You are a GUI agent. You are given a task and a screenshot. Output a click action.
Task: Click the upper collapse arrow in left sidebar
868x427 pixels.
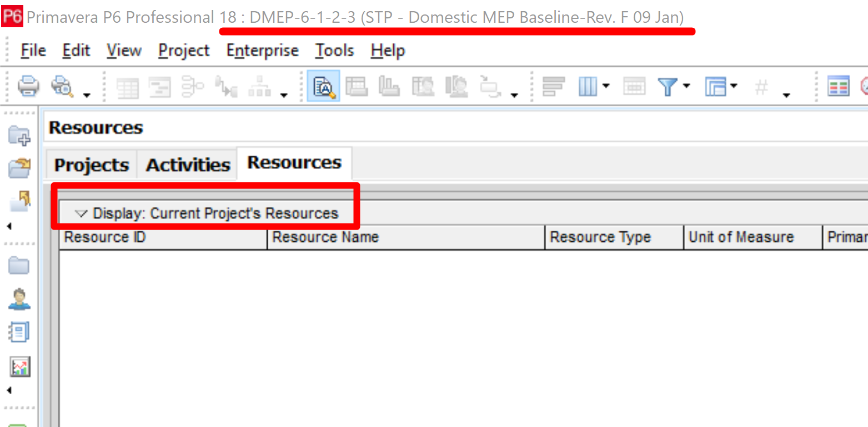pos(9,226)
